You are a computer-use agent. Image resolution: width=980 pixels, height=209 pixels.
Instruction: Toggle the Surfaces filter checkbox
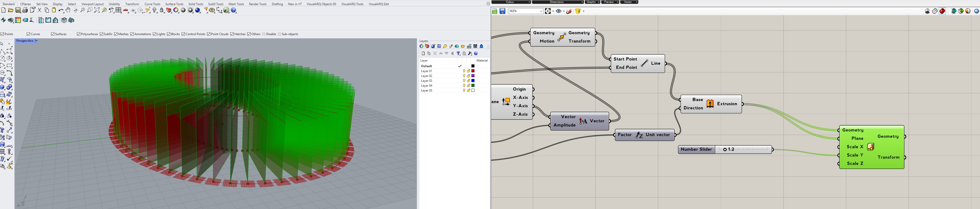(53, 34)
